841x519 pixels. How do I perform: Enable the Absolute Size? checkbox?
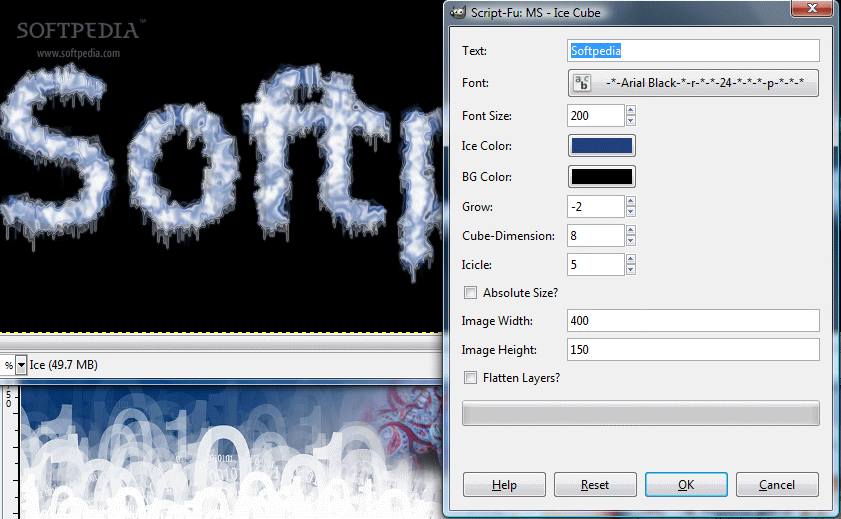point(470,293)
